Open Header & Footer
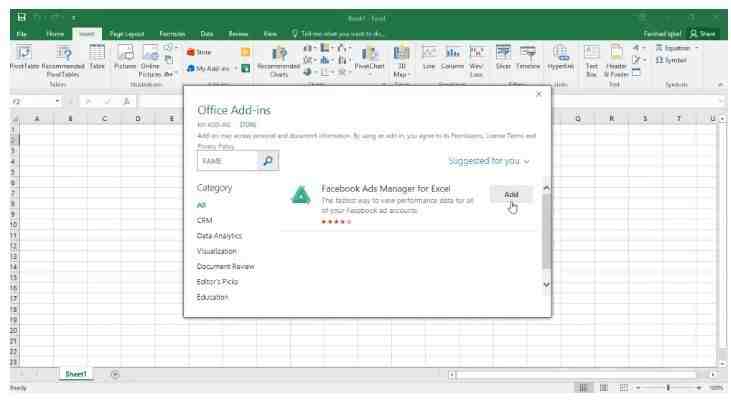The height and width of the screenshot is (401, 731). coord(616,61)
